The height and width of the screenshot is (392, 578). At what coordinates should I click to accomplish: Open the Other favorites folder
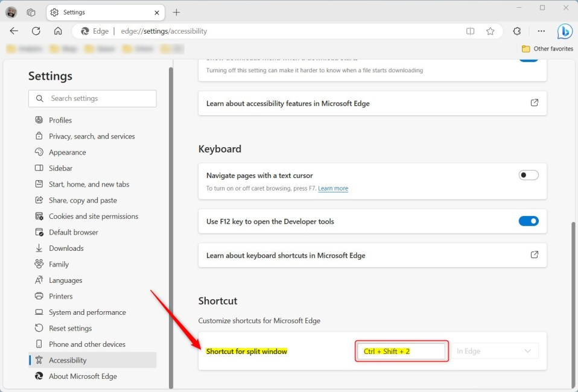547,49
